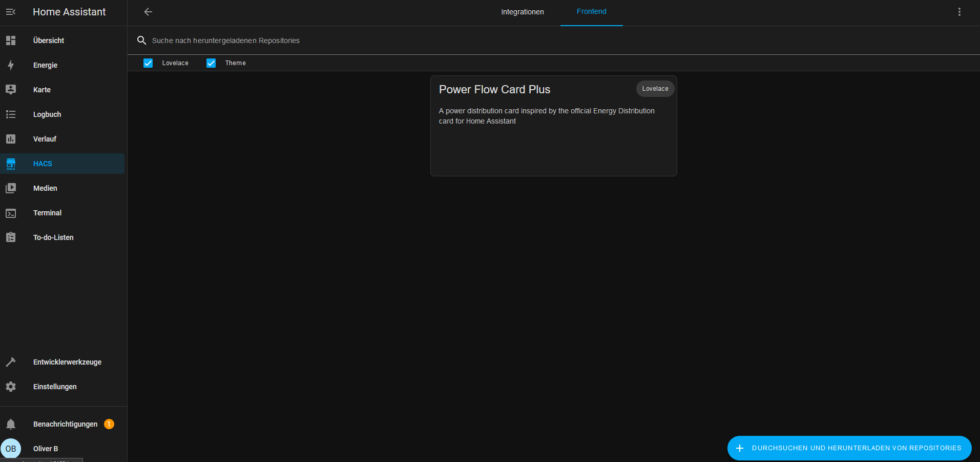Collapse the sidebar with the hamburger icon
Image resolution: width=980 pixels, height=462 pixels.
(11, 12)
